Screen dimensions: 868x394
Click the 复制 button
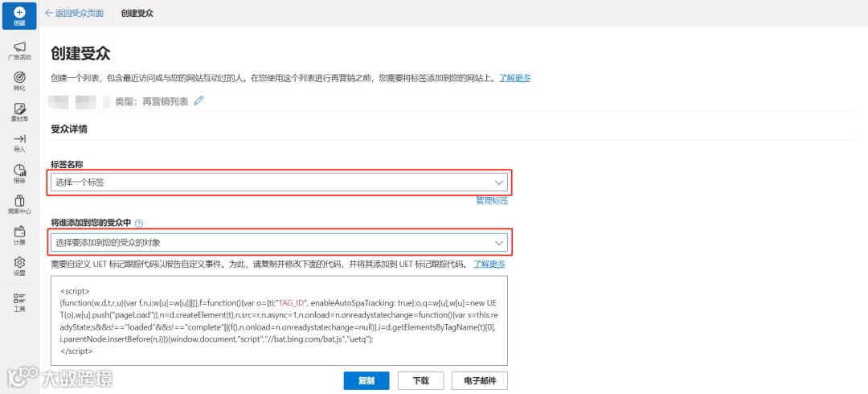(366, 380)
